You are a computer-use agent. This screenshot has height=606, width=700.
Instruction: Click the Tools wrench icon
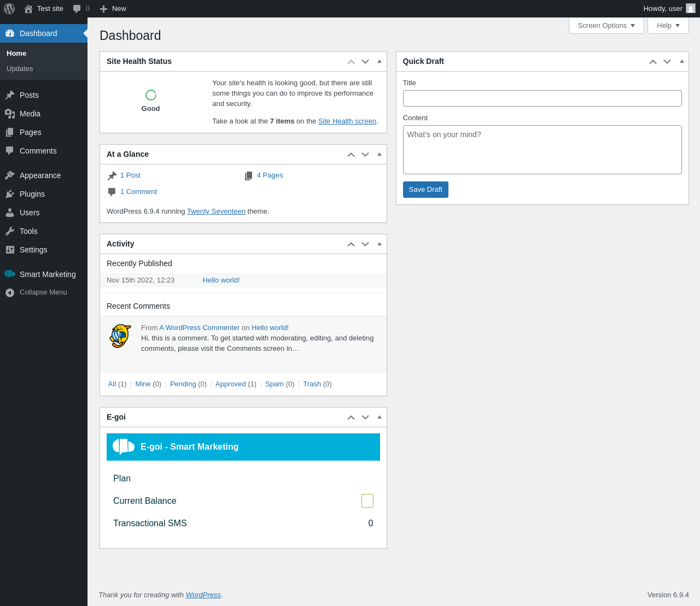tap(10, 231)
